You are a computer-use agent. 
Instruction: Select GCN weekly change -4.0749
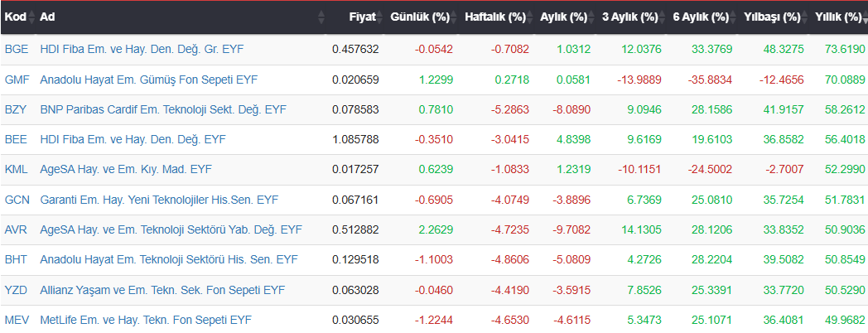(x=510, y=200)
